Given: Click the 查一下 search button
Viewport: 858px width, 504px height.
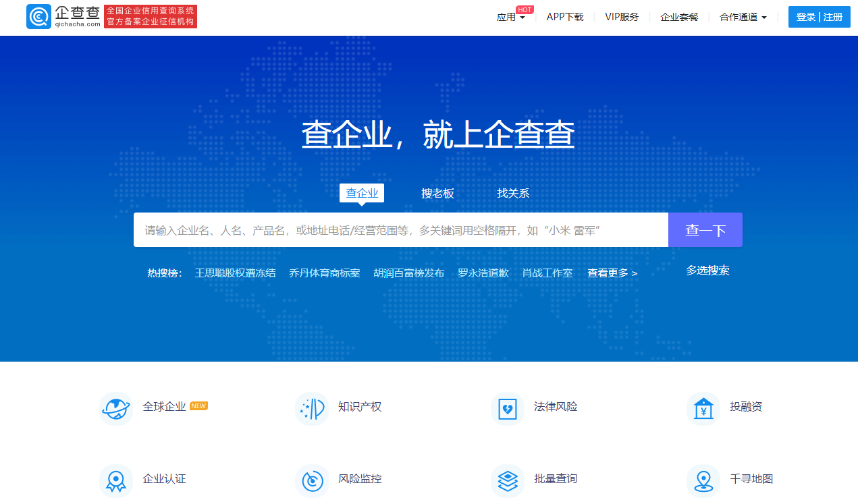Looking at the screenshot, I should pyautogui.click(x=705, y=230).
